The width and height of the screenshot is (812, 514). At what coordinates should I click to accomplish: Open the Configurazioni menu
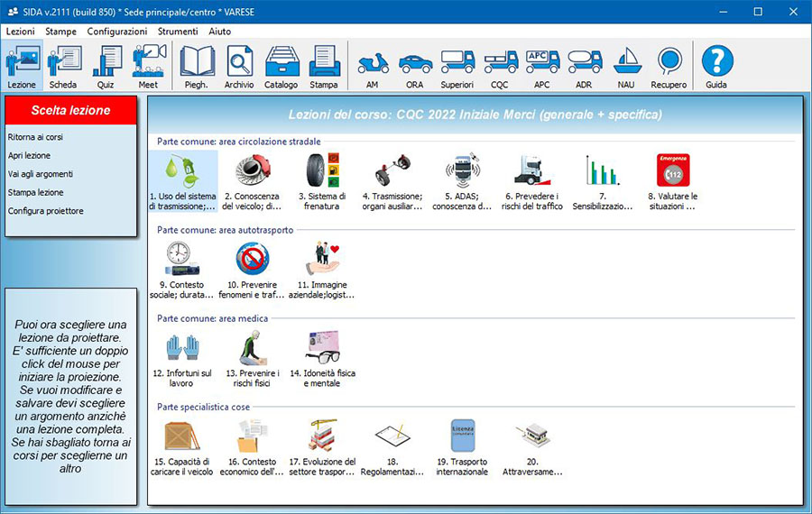(117, 31)
